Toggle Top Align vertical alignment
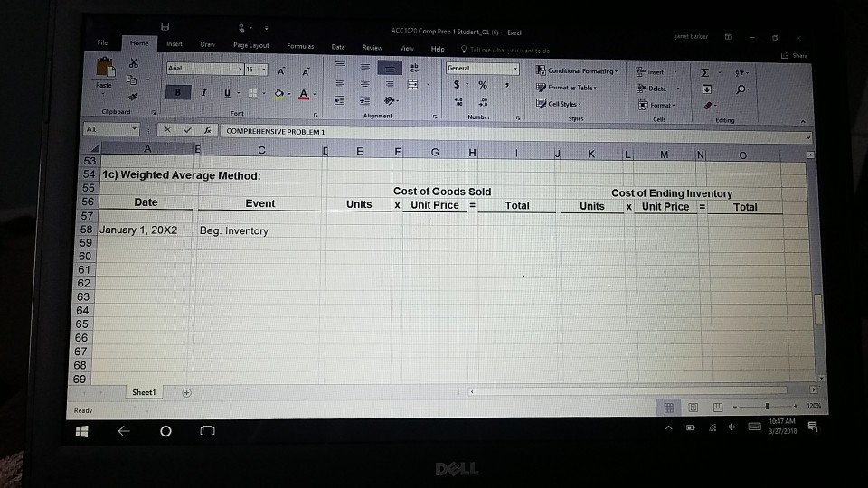 340,65
